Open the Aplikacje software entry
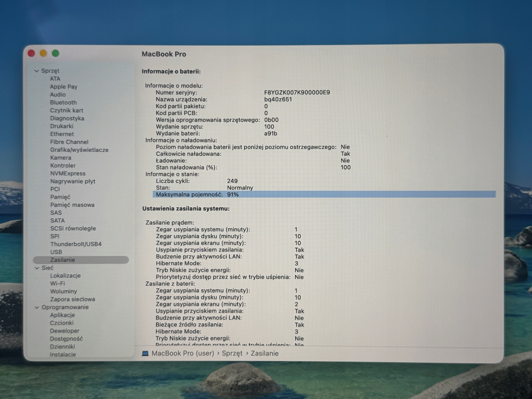The height and width of the screenshot is (399, 532). (63, 315)
